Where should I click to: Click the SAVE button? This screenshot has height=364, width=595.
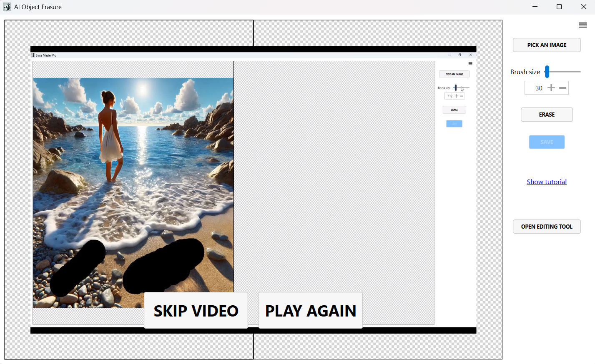[x=547, y=142]
